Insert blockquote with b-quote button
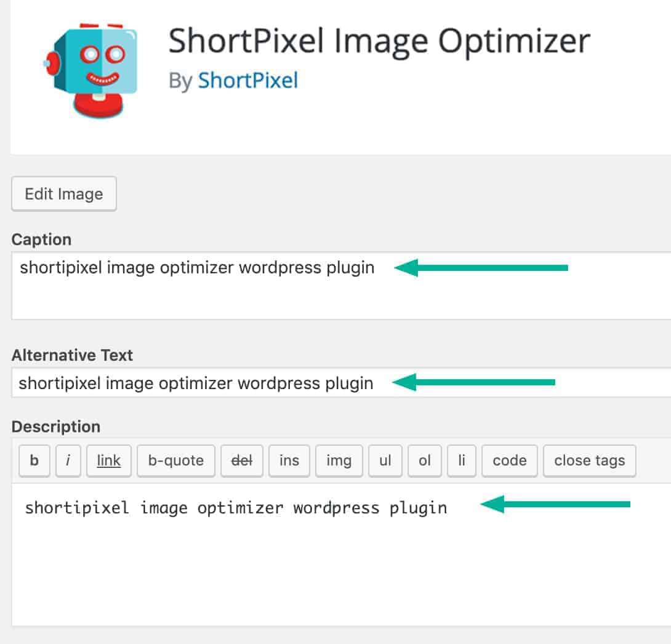Screen dimensions: 671x644 click(176, 461)
